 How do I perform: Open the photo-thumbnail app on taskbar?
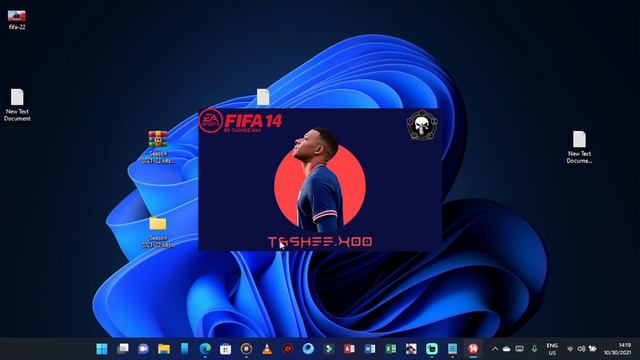(411, 349)
